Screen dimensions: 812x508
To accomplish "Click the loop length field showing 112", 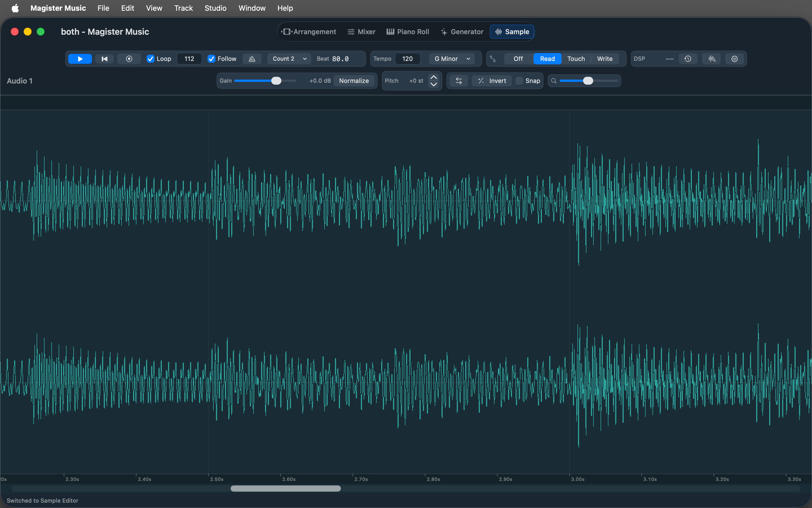I will tap(189, 59).
